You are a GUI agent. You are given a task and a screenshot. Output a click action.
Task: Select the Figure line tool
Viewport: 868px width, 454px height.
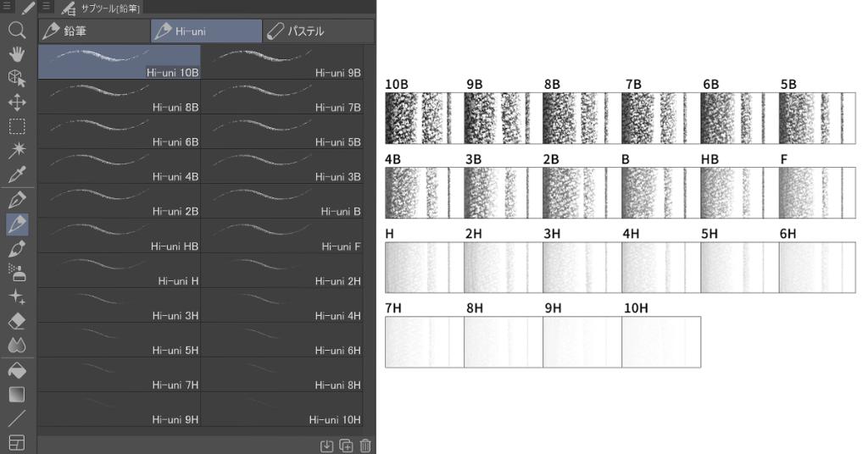pyautogui.click(x=17, y=418)
